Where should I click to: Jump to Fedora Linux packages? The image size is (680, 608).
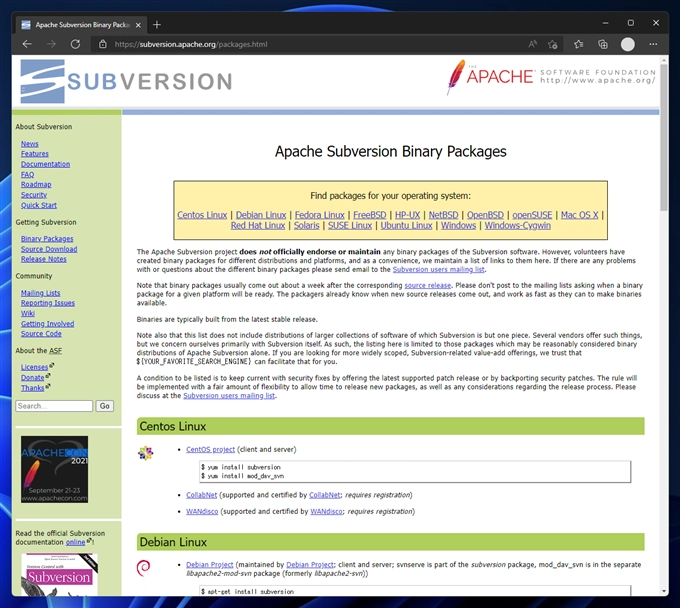320,215
